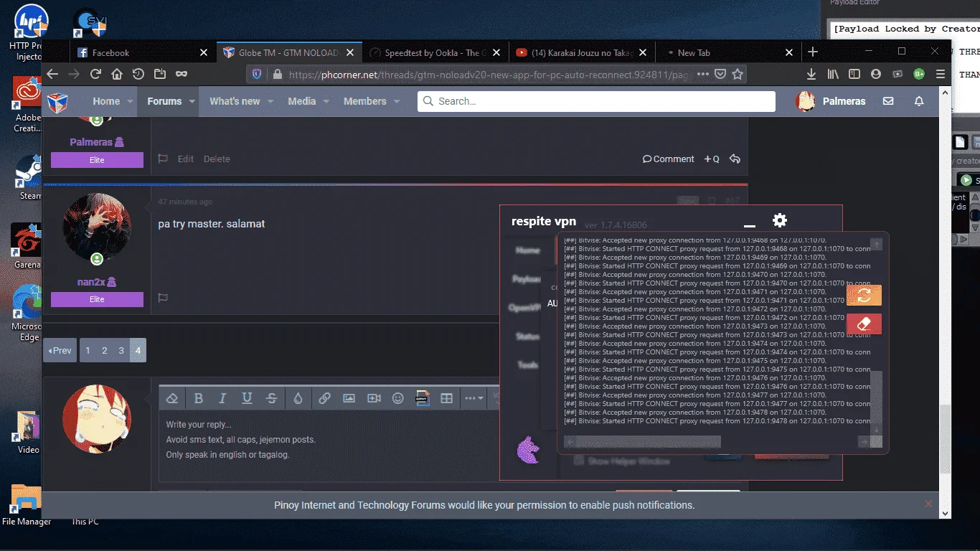Switch to the Speedtest by Ookla tab
Image resolution: width=980 pixels, height=551 pixels.
[x=435, y=52]
